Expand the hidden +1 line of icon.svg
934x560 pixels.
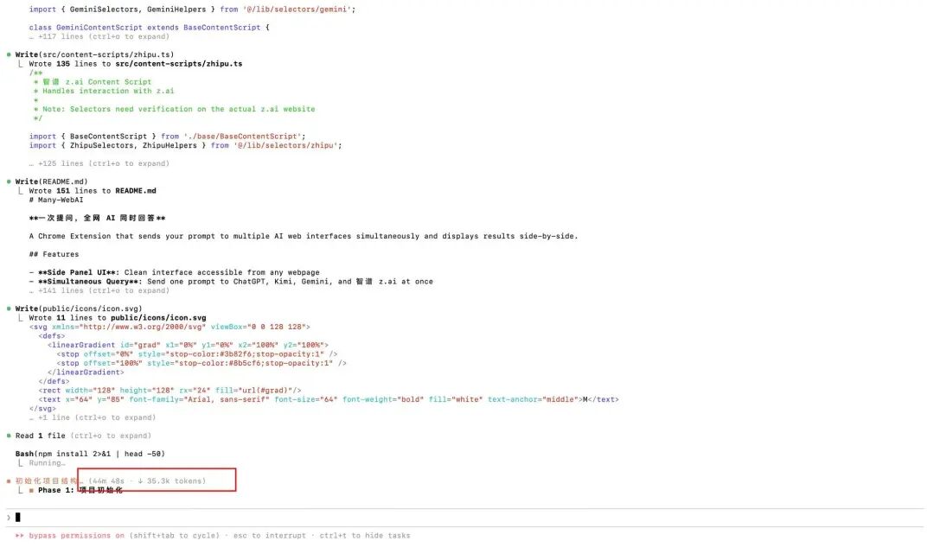coord(93,417)
